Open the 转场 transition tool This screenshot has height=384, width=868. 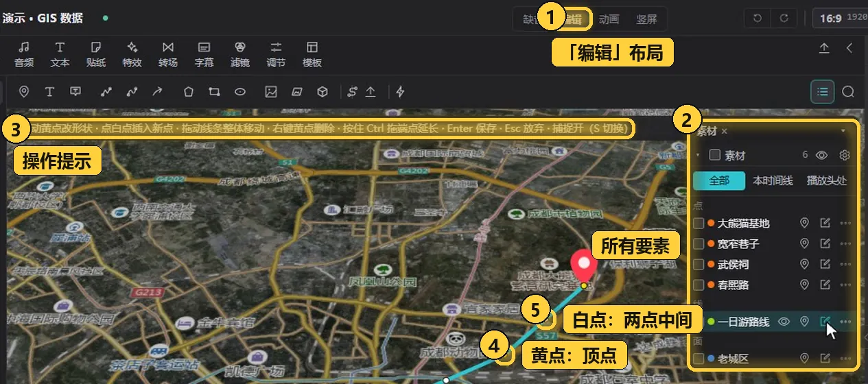[x=168, y=54]
